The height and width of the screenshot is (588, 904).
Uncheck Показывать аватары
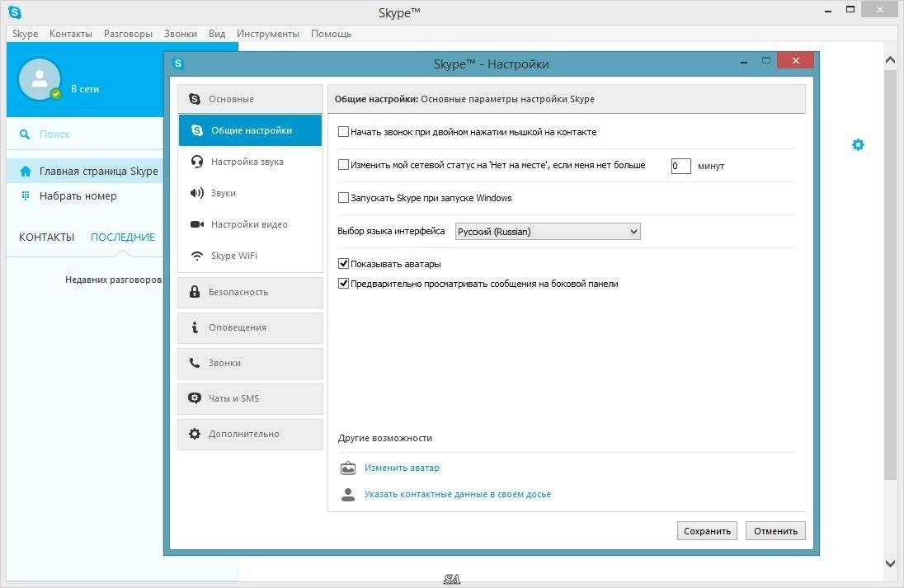[344, 263]
